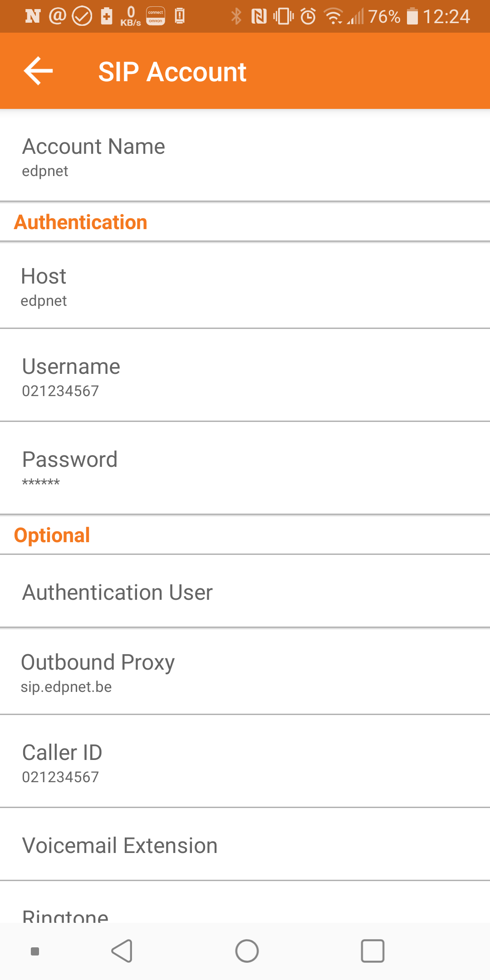The width and height of the screenshot is (490, 980).
Task: Open Authentication User option
Action: pyautogui.click(x=245, y=592)
